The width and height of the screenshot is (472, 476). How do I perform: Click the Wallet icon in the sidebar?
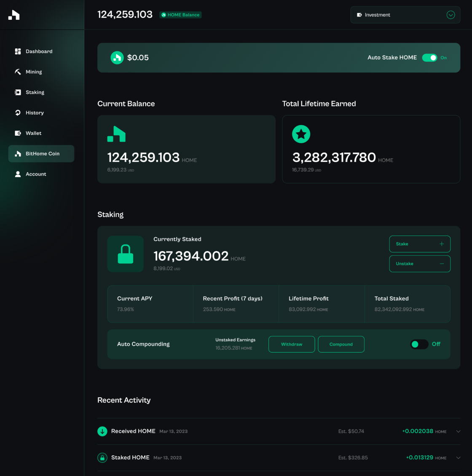tap(18, 133)
